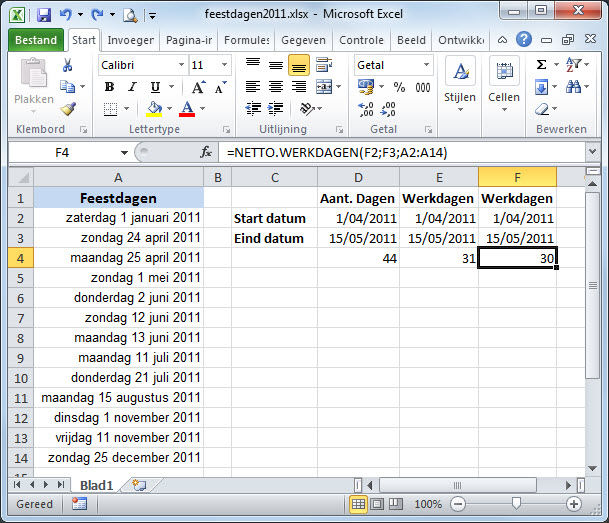Align text left
Screen dimensions: 609x523
[253, 87]
